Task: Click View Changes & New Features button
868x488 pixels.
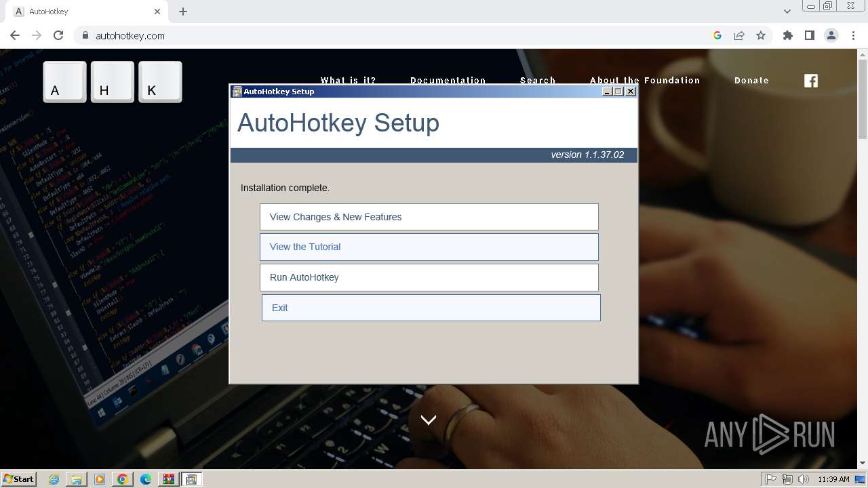Action: (x=429, y=217)
